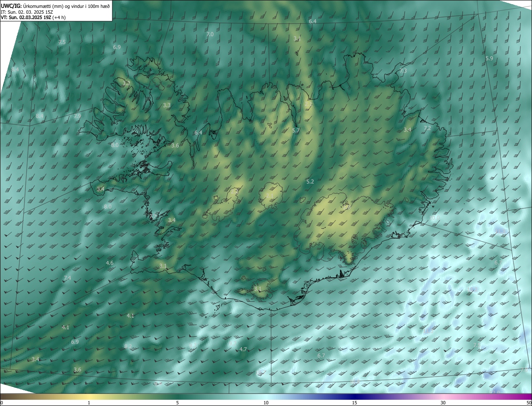Click the map value '4.6'
The image size is (532, 406).
[x=110, y=263]
